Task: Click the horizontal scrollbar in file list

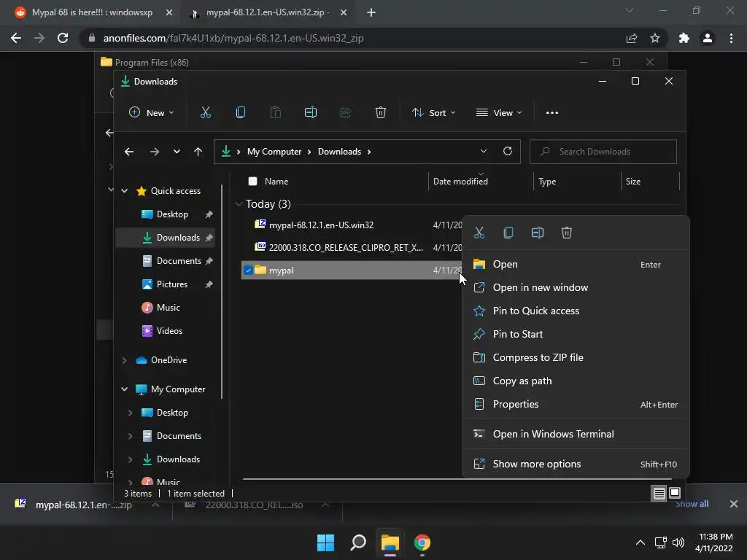Action: pos(457,479)
